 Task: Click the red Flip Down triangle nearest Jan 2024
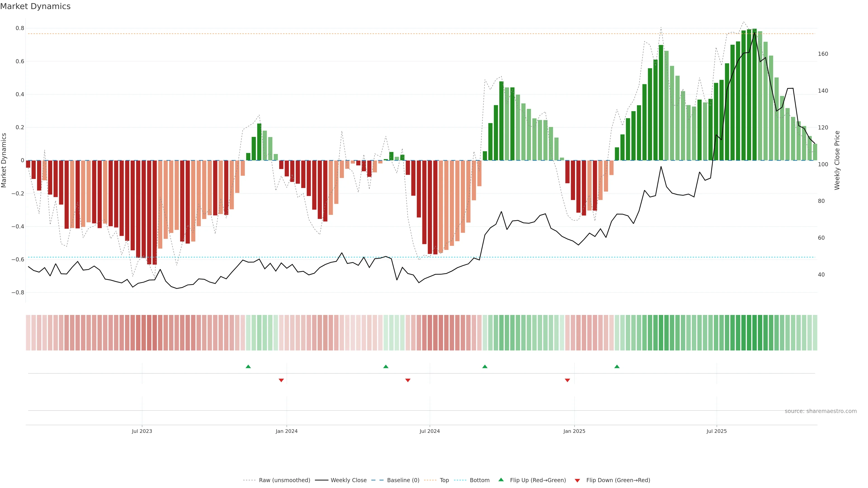pyautogui.click(x=281, y=380)
